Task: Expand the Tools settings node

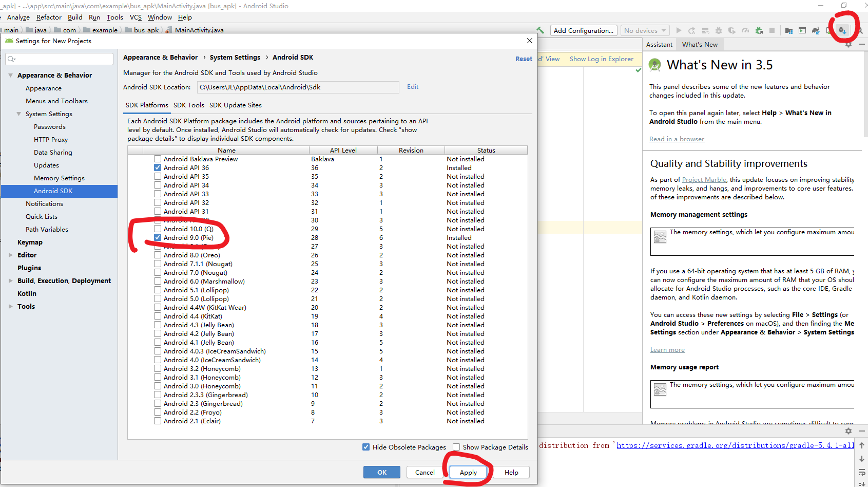Action: coord(10,306)
